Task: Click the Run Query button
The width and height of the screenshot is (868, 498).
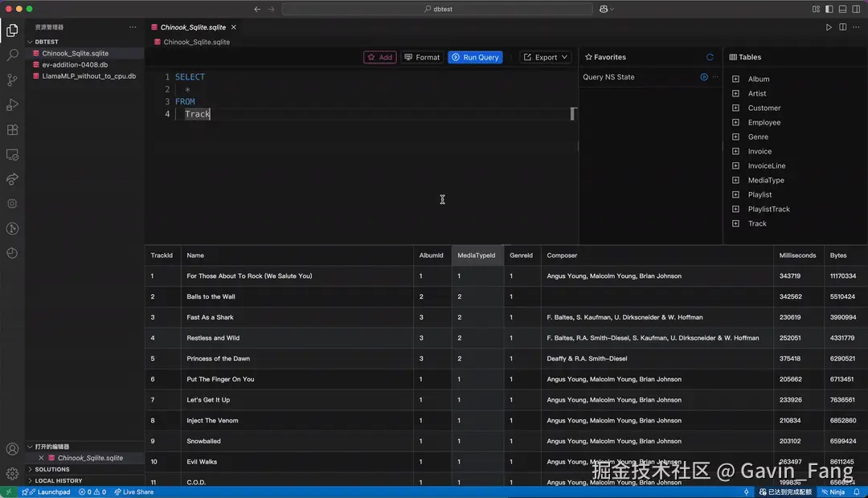Action: tap(475, 57)
